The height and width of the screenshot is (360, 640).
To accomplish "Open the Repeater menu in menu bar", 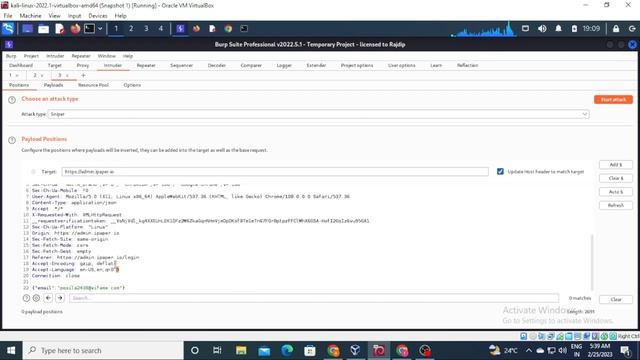I will 81,56.
